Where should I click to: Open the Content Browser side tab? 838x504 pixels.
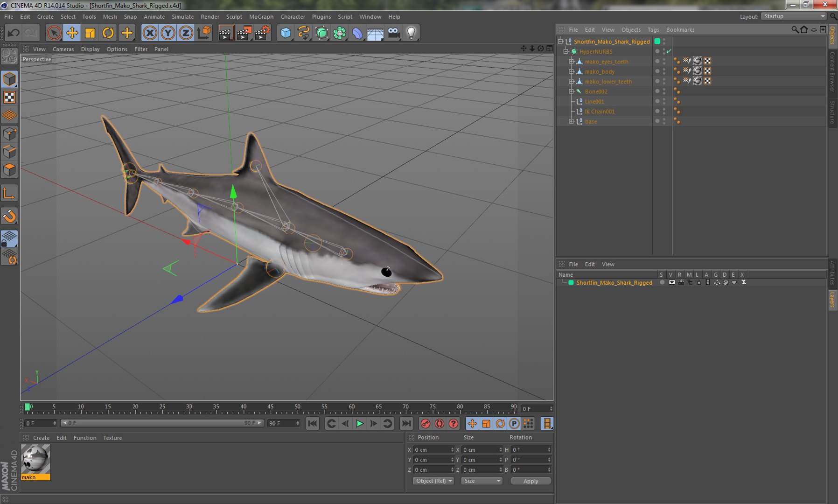(832, 71)
